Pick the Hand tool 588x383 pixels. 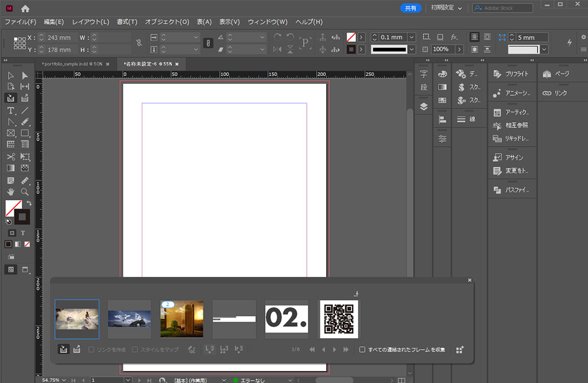(10, 191)
